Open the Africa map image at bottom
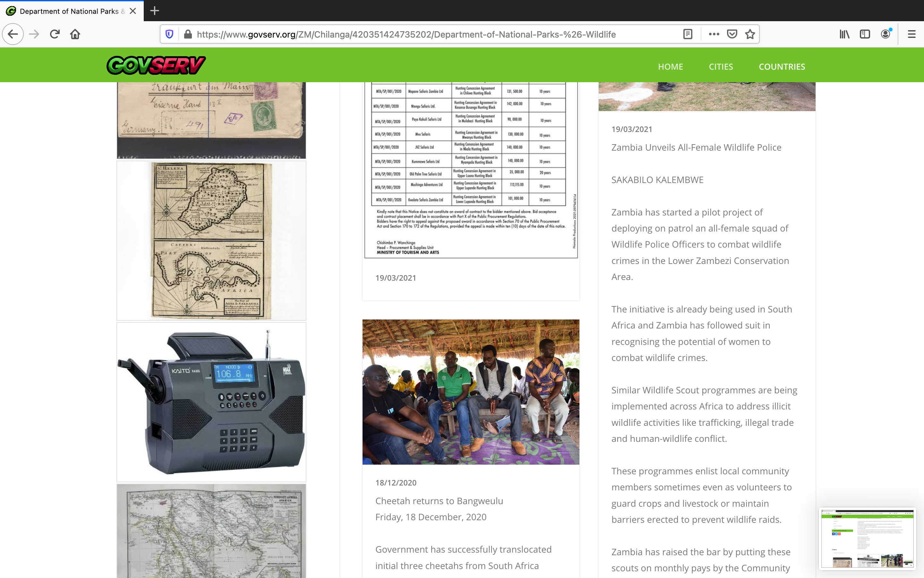924x578 pixels. click(211, 531)
